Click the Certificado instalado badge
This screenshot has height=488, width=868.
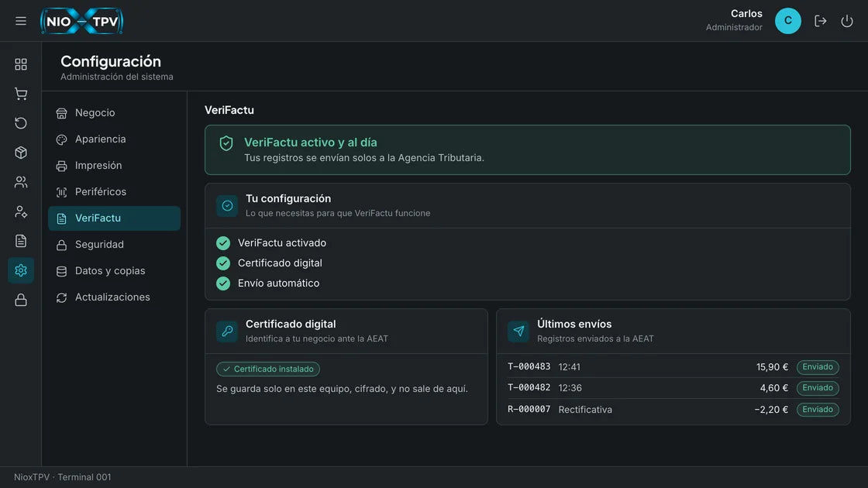click(268, 369)
